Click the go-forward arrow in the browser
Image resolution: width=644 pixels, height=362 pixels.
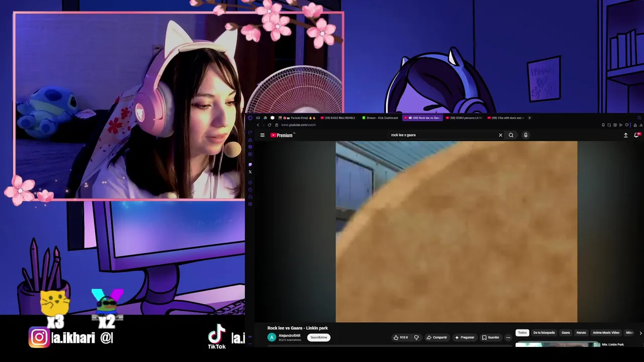[263, 125]
